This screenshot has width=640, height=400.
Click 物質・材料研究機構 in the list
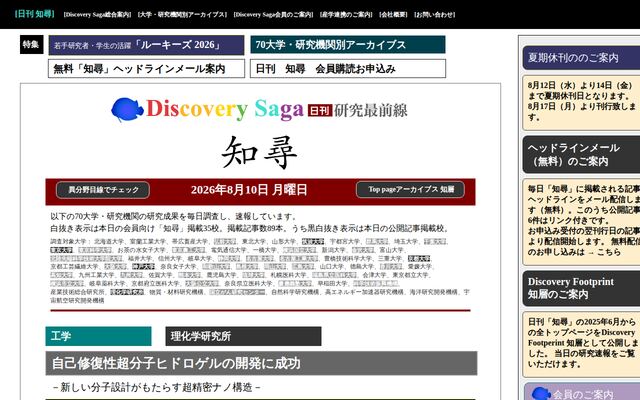click(176, 292)
